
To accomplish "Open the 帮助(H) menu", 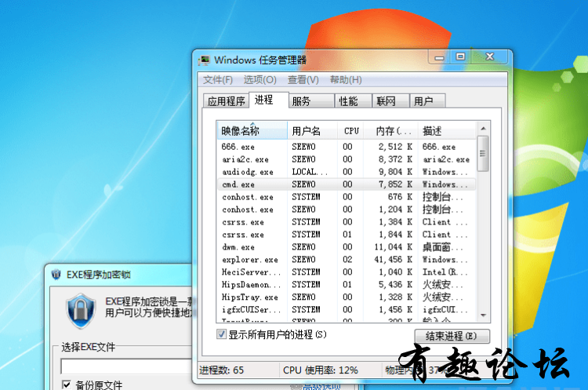I will (x=346, y=80).
